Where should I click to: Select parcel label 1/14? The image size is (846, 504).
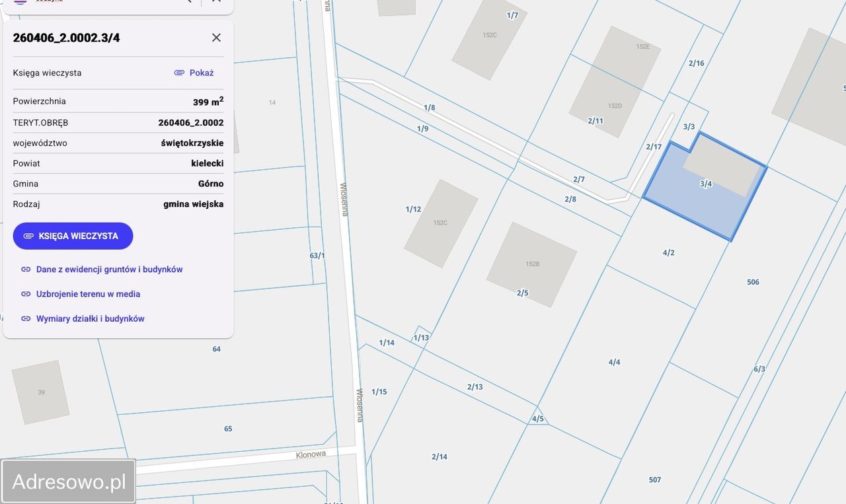click(387, 342)
